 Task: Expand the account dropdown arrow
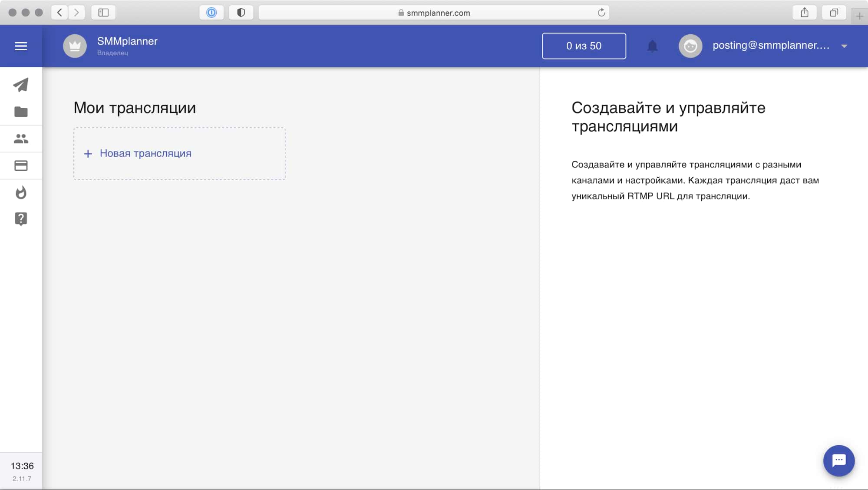pyautogui.click(x=844, y=46)
